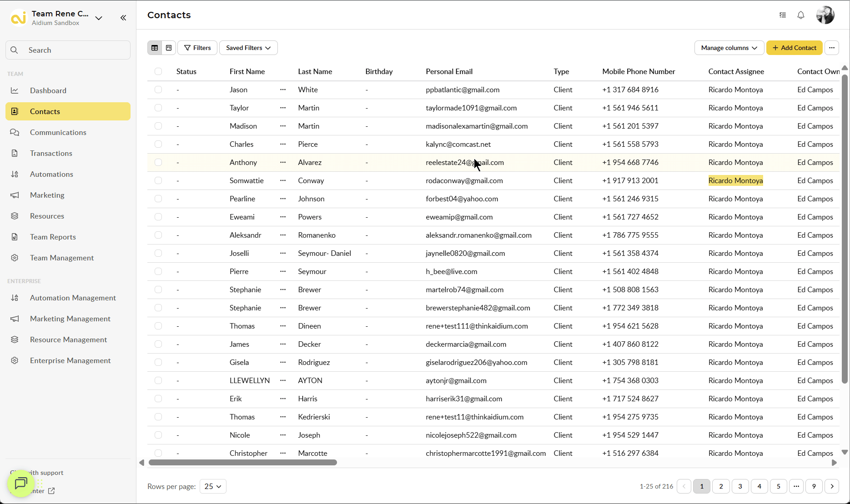Change rows per page dropdown showing 25
Screen dimensions: 850x504
(213, 486)
